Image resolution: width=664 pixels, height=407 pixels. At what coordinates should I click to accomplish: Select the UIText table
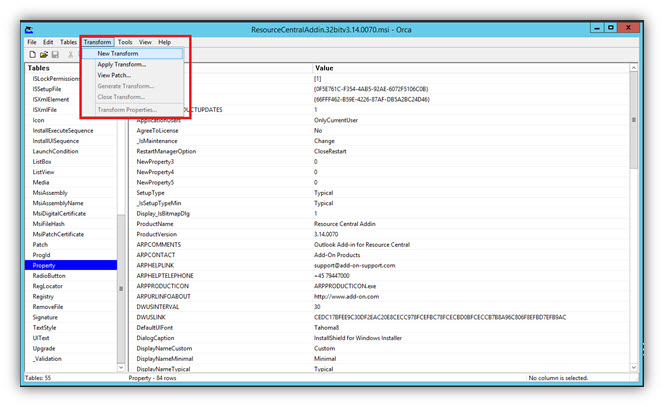click(41, 338)
